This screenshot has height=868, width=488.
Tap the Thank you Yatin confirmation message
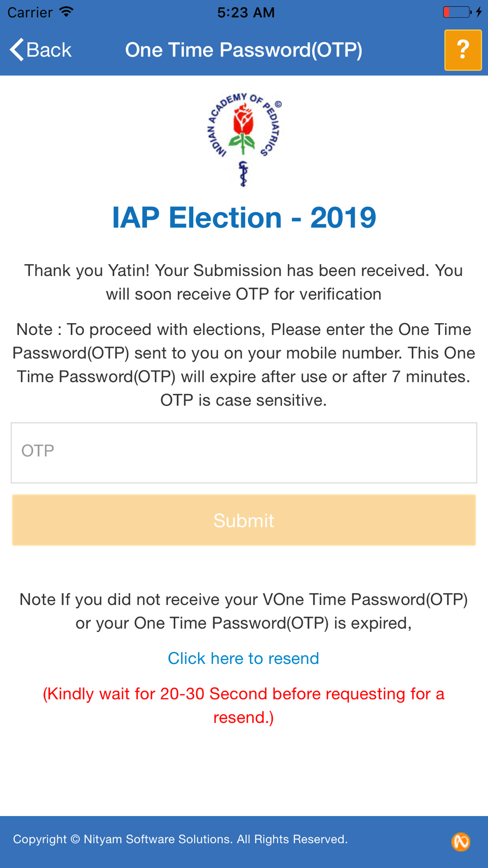244,282
